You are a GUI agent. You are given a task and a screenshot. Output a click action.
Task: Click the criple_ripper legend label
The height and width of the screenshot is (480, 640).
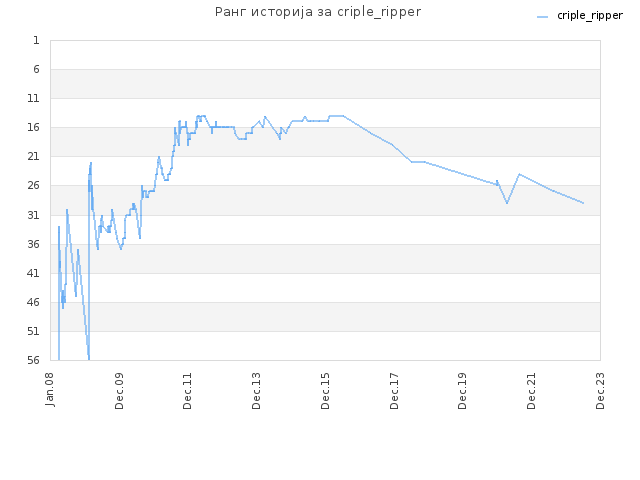pos(590,16)
